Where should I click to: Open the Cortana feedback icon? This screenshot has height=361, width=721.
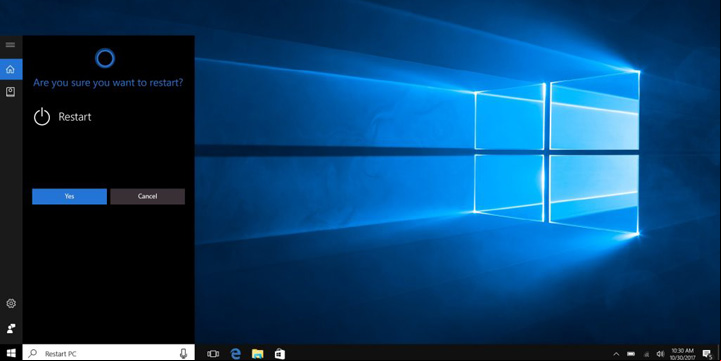tap(11, 328)
